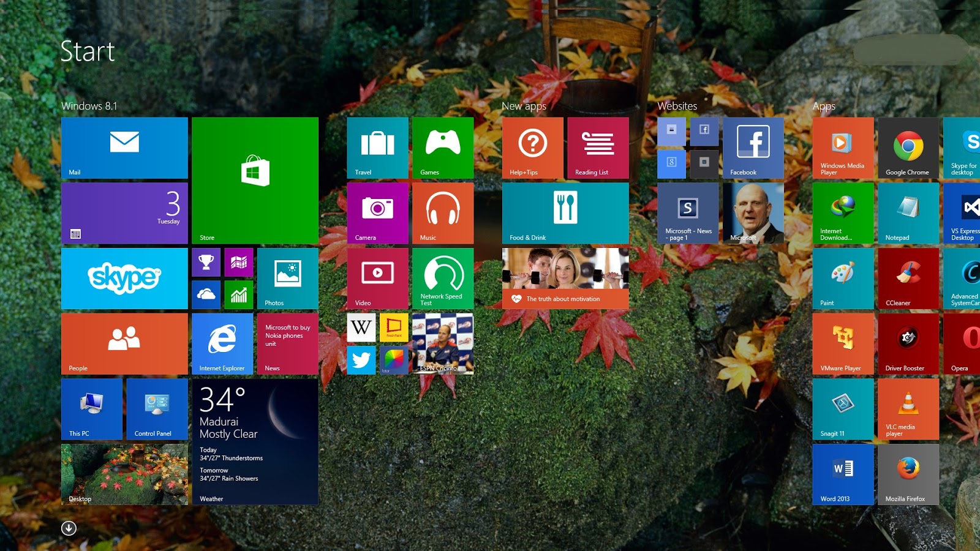The height and width of the screenshot is (551, 980).
Task: Open the Help+Tips tile
Action: 533,148
